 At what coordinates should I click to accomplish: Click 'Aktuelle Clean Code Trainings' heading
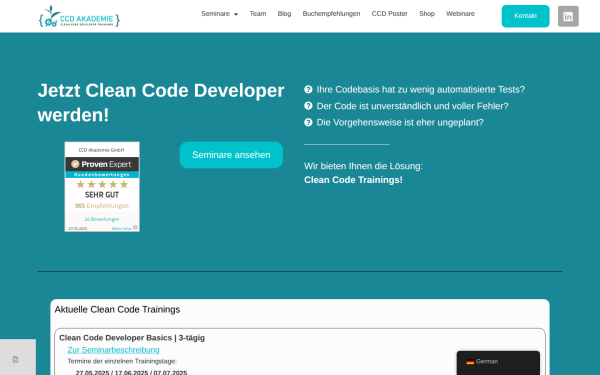pyautogui.click(x=117, y=310)
